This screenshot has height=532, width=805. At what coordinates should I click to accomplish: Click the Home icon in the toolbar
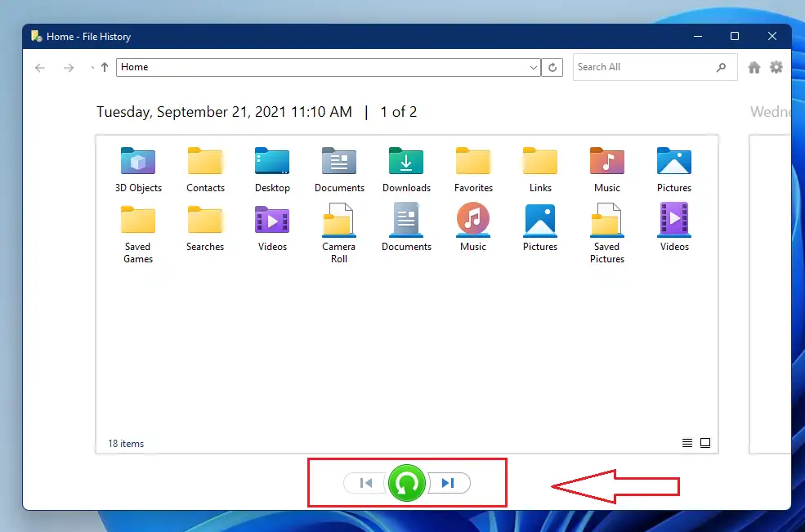[754, 67]
